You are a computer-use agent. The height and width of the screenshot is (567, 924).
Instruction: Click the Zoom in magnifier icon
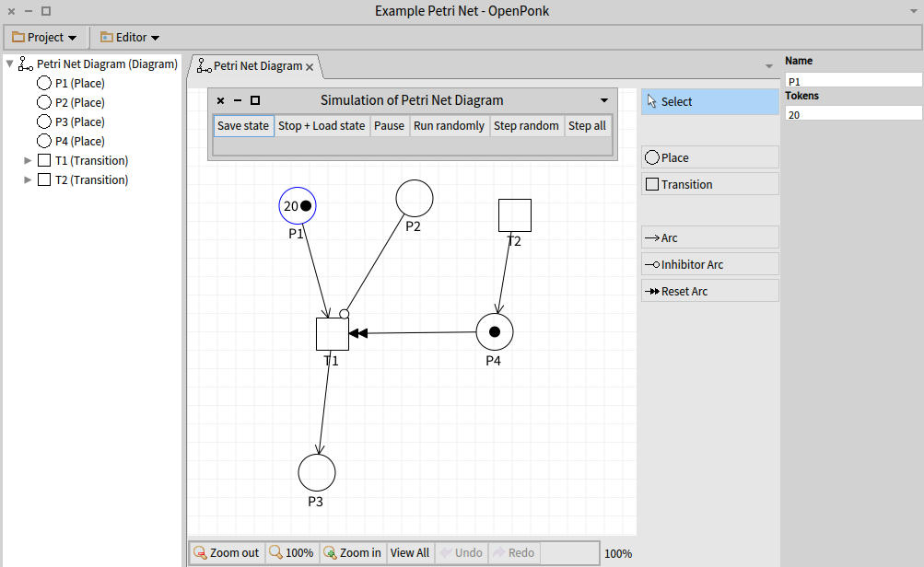[329, 552]
